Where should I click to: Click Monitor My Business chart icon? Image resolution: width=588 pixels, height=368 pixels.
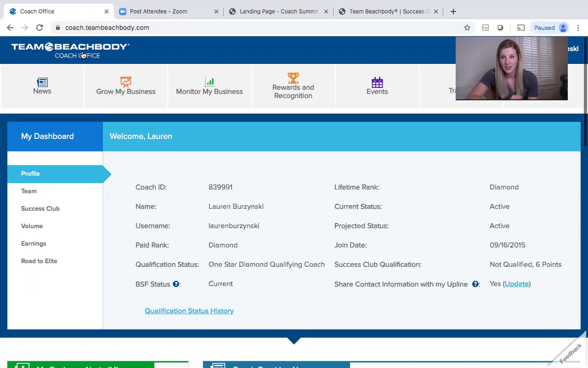(209, 82)
